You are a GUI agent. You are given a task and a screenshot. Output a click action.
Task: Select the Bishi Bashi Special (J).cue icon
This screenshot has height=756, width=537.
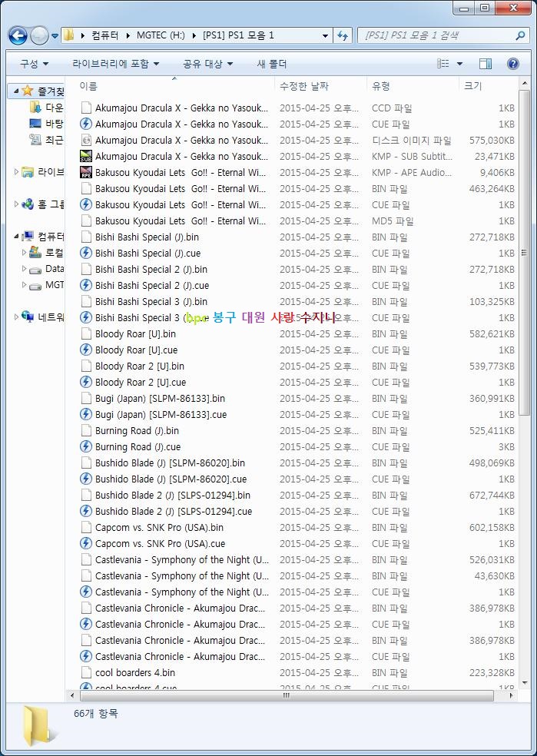pyautogui.click(x=86, y=253)
